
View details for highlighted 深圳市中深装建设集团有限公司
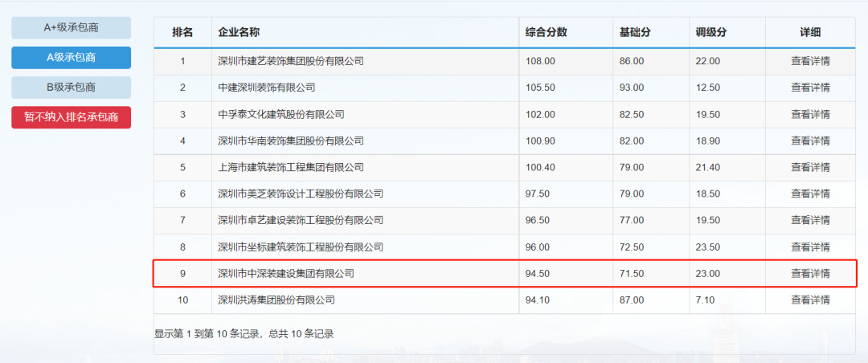pos(810,274)
